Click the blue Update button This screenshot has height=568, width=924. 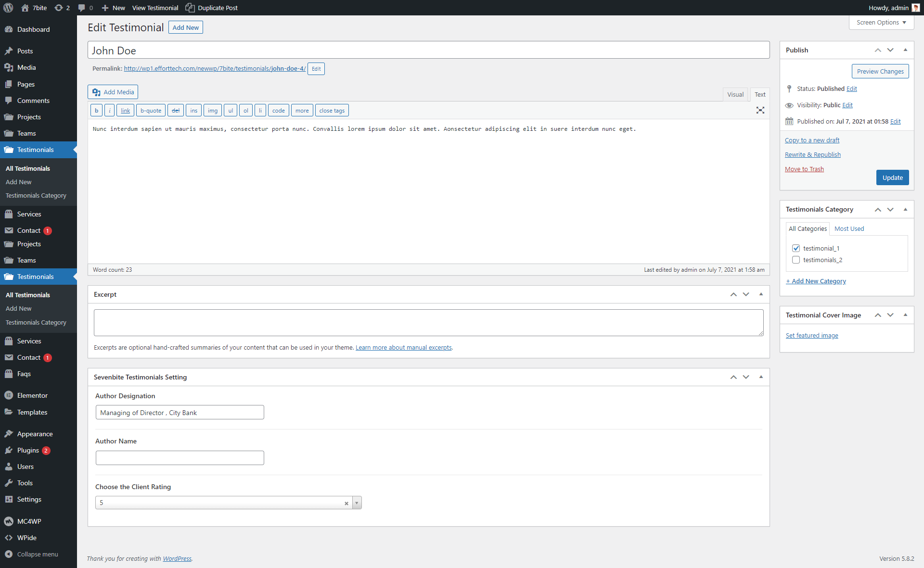892,177
